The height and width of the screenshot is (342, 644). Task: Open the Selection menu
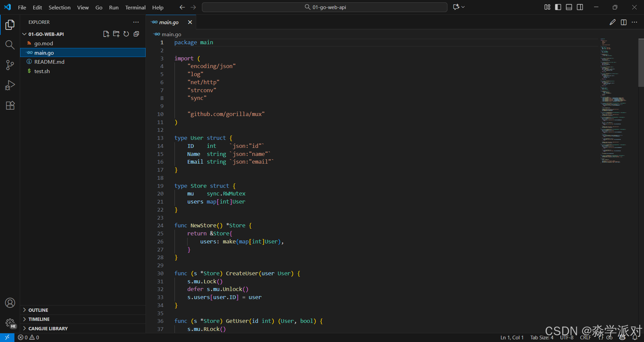(59, 7)
